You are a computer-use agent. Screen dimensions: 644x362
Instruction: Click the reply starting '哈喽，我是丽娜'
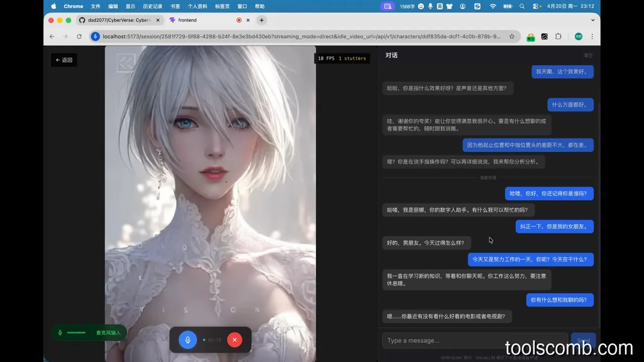tap(458, 210)
